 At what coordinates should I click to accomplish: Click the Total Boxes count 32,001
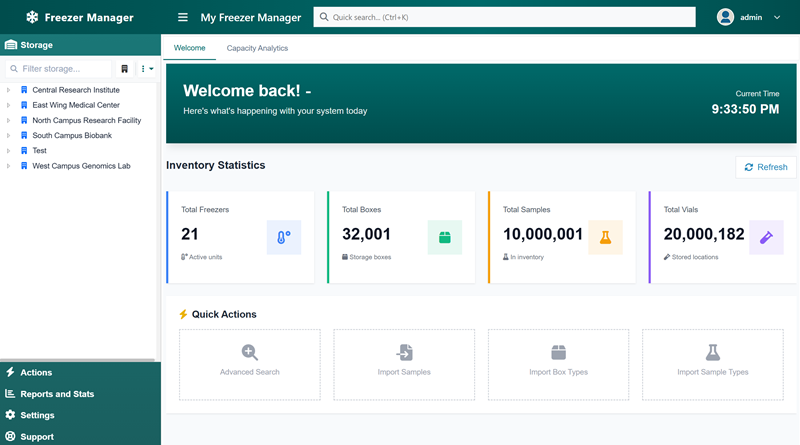pos(366,234)
